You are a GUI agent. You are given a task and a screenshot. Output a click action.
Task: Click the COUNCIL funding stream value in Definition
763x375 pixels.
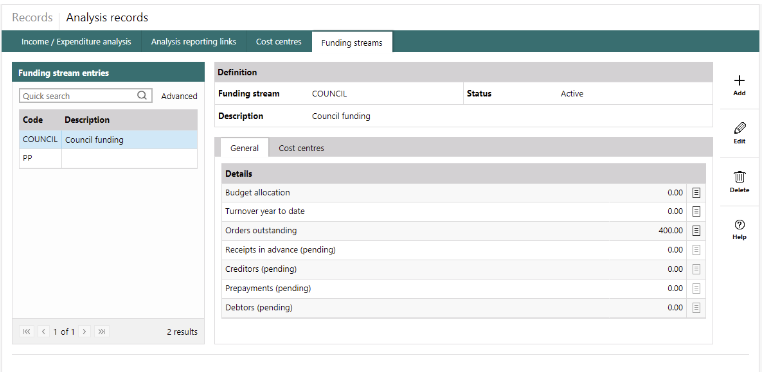coord(329,94)
